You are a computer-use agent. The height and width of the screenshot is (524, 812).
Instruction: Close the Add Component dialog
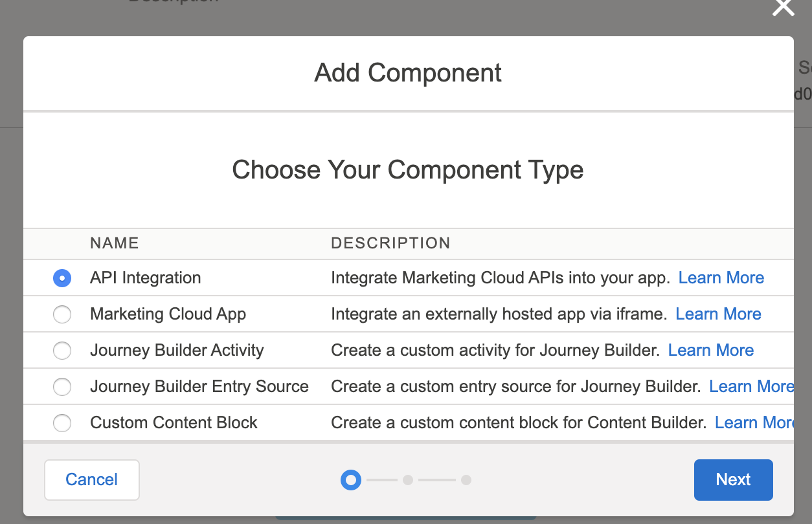(783, 8)
